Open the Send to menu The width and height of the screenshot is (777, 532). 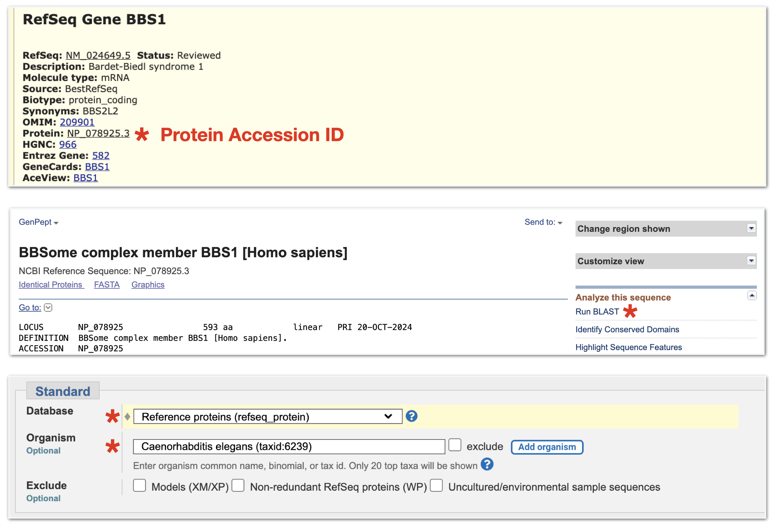[x=543, y=222]
